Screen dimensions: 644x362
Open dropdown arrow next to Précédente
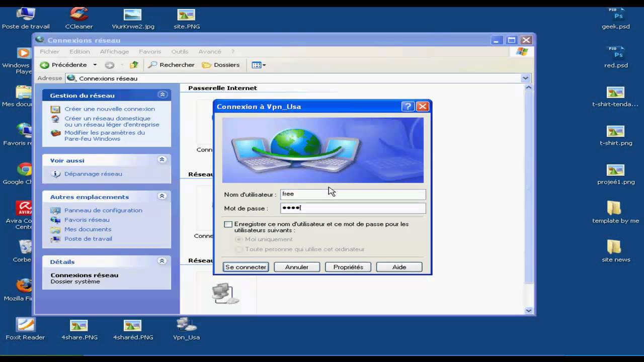point(95,65)
